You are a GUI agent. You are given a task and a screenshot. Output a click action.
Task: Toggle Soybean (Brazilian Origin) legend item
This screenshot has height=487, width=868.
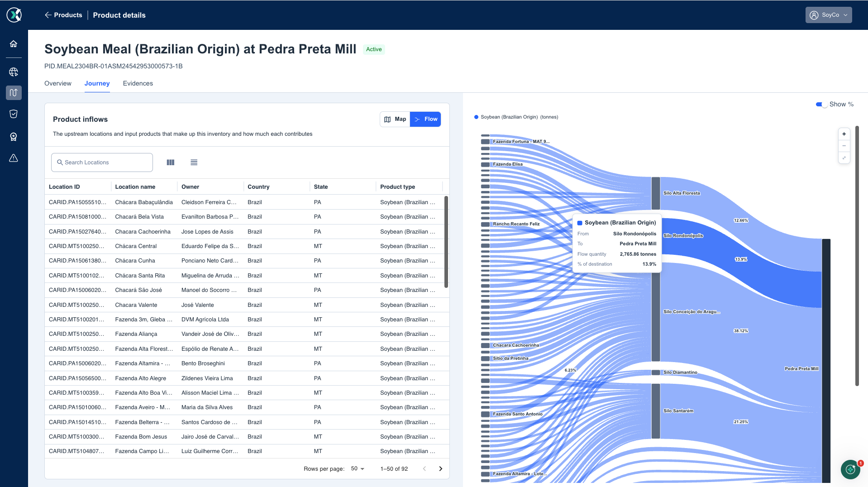pyautogui.click(x=516, y=117)
